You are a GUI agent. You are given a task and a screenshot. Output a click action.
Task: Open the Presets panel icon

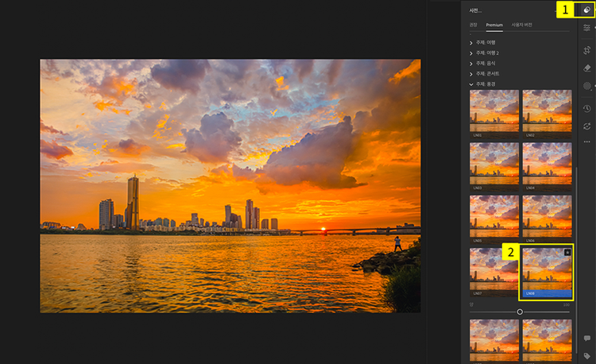click(x=586, y=10)
